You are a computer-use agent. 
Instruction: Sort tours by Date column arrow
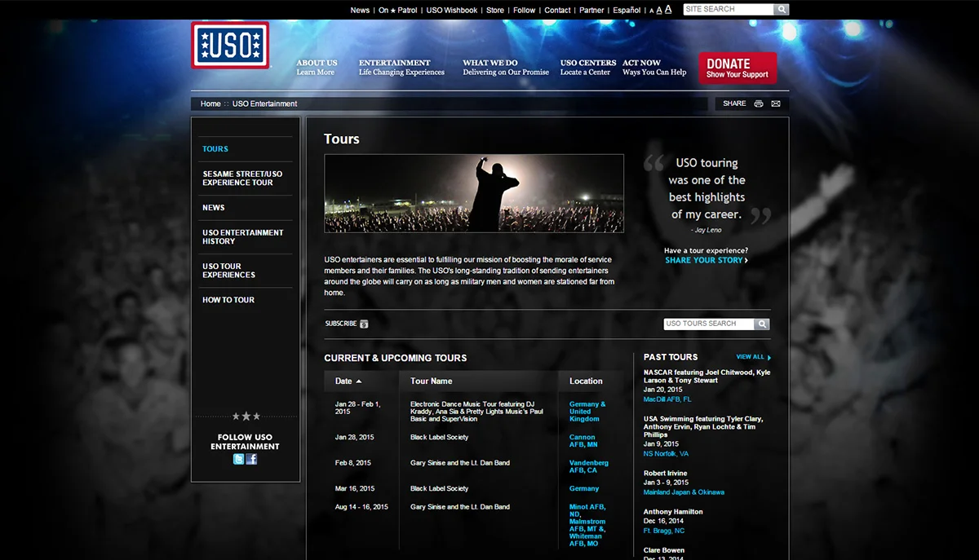pos(359,381)
